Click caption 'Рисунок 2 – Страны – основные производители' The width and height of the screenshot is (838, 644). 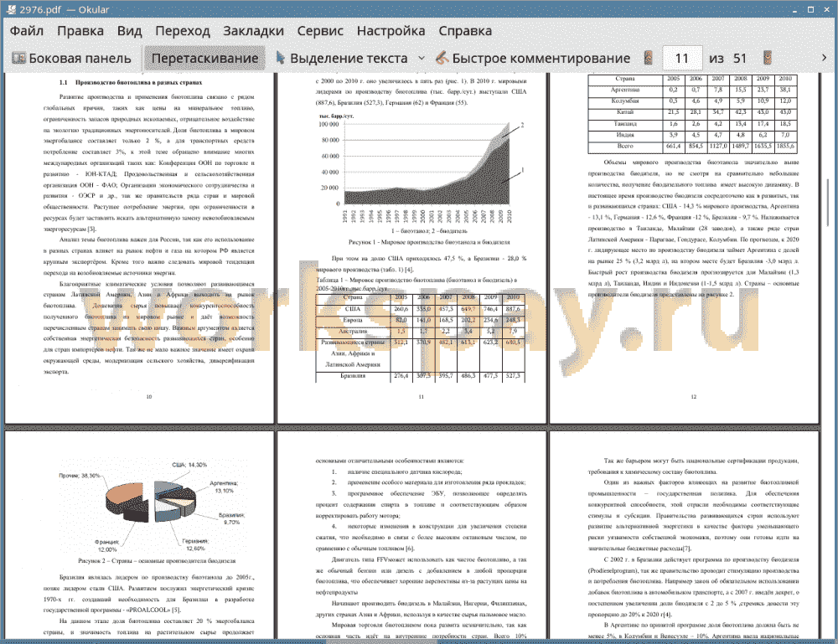point(157,561)
